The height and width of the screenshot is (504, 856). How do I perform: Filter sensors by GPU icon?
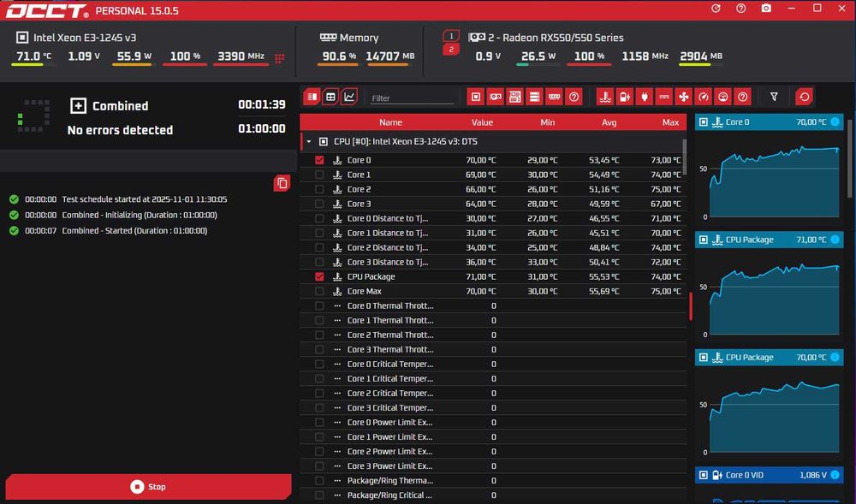click(495, 97)
